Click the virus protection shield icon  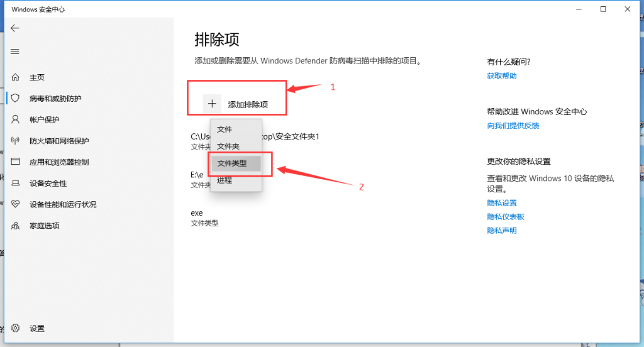[x=16, y=98]
